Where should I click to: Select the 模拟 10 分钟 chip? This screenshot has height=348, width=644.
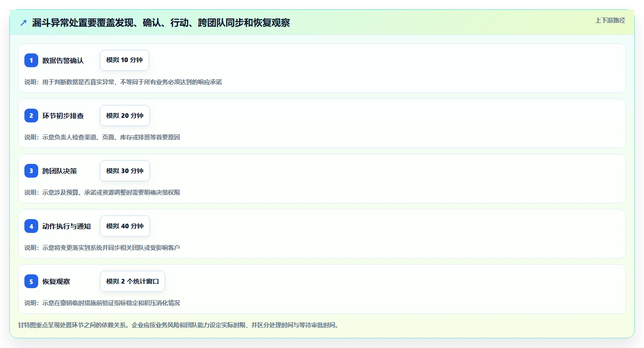point(124,60)
